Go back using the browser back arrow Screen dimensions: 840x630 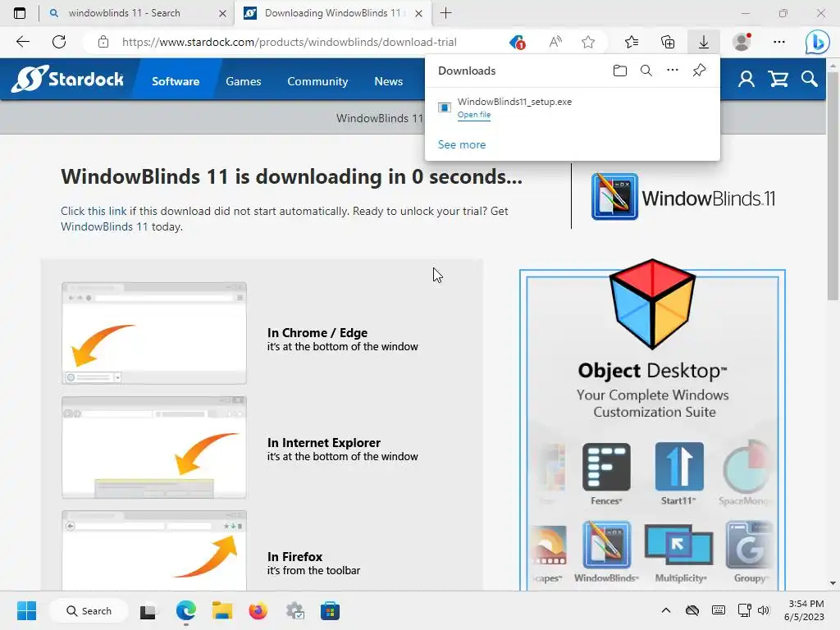(x=22, y=42)
